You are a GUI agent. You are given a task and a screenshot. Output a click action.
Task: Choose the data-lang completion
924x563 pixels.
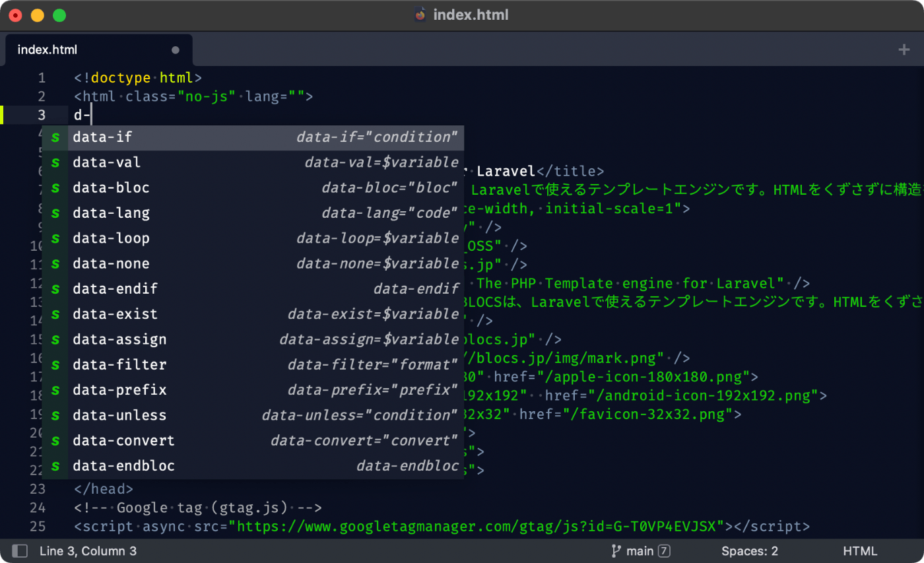pyautogui.click(x=253, y=213)
